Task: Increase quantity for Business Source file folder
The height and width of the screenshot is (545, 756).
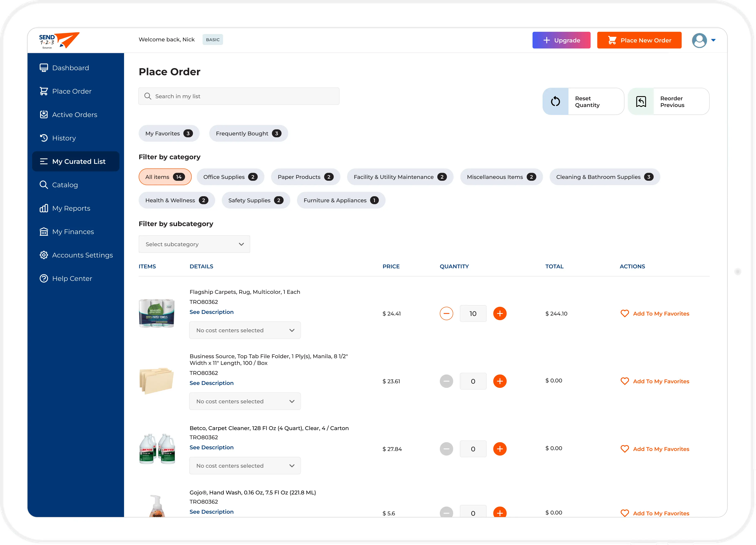Action: tap(500, 381)
